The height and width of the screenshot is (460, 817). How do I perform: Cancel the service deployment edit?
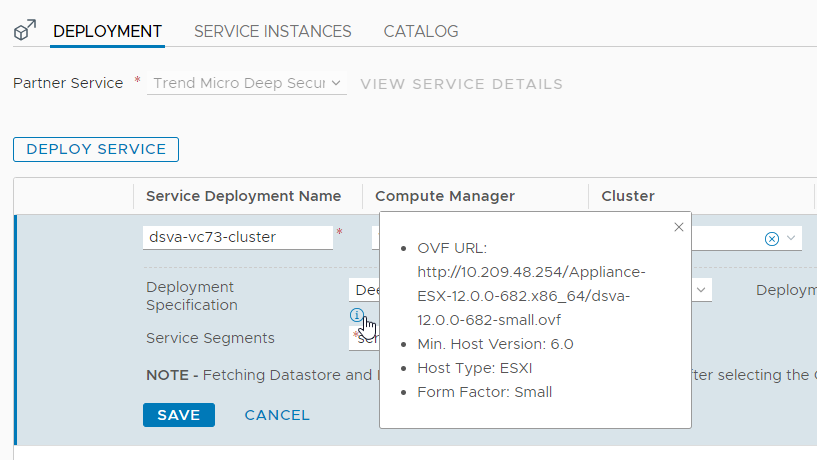click(277, 415)
